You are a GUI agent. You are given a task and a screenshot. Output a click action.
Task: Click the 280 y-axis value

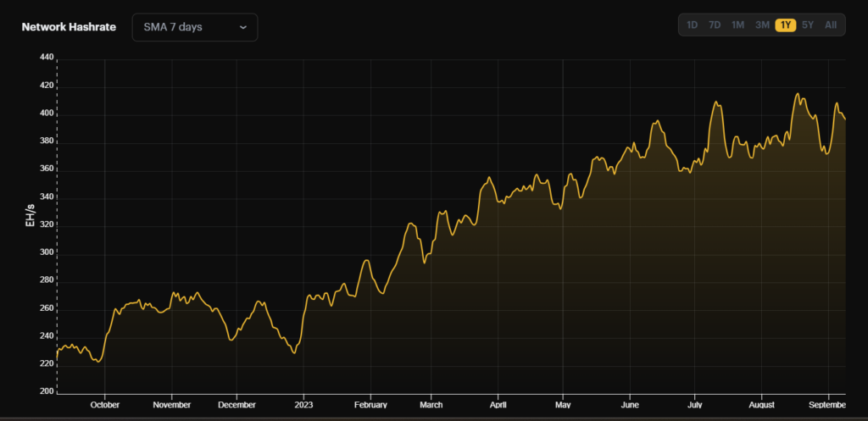click(x=47, y=280)
